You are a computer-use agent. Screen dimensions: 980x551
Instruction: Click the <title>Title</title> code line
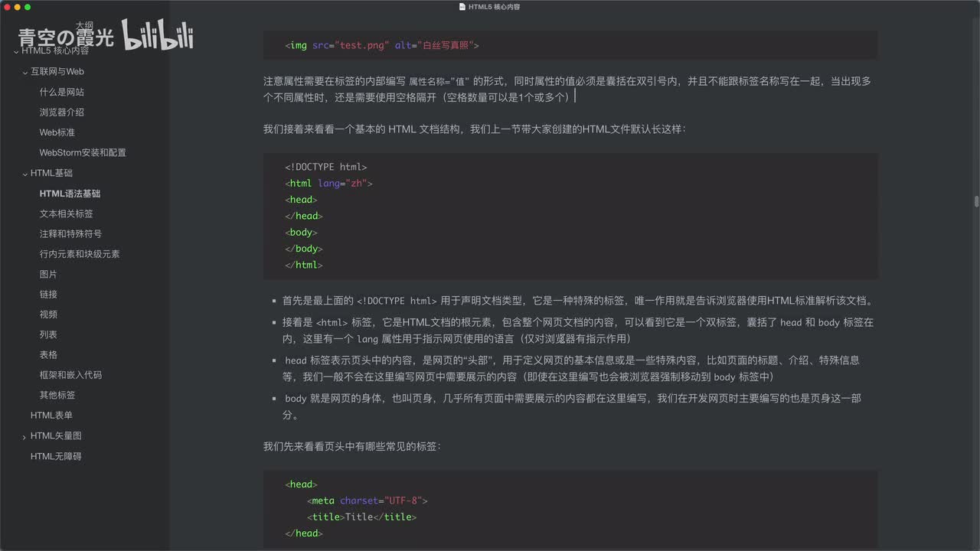coord(361,517)
